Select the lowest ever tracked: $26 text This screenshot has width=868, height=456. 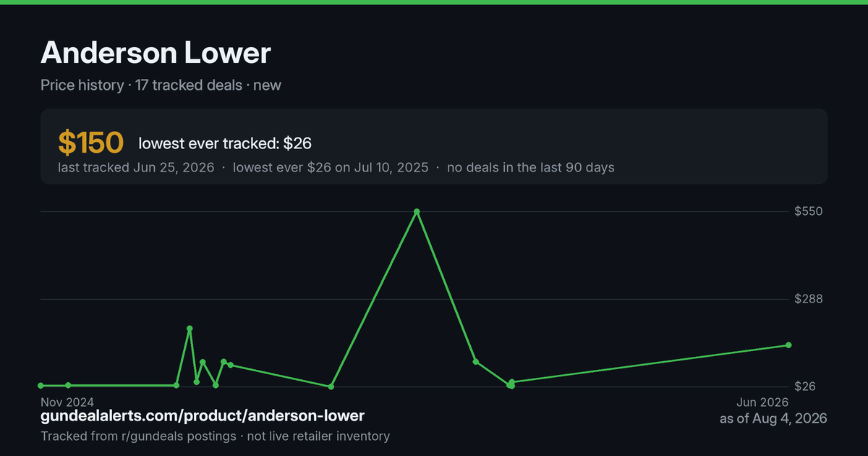[x=225, y=144]
